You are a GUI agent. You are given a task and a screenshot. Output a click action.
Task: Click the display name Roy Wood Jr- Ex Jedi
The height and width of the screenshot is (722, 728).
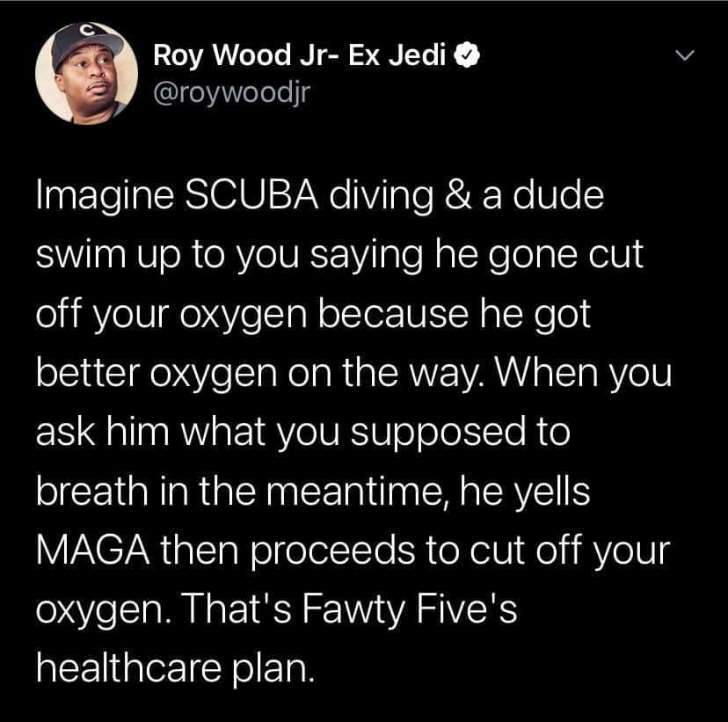click(300, 55)
